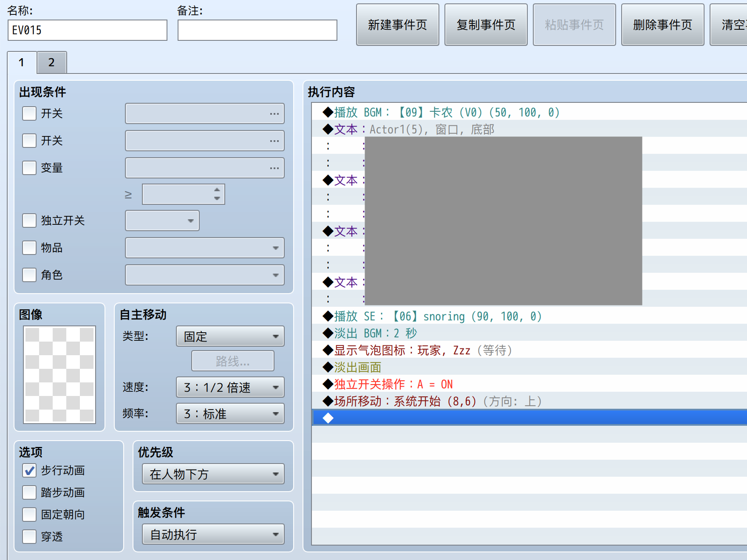Open the first 开关 switch selector ellipsis
This screenshot has width=747, height=560.
[x=274, y=114]
